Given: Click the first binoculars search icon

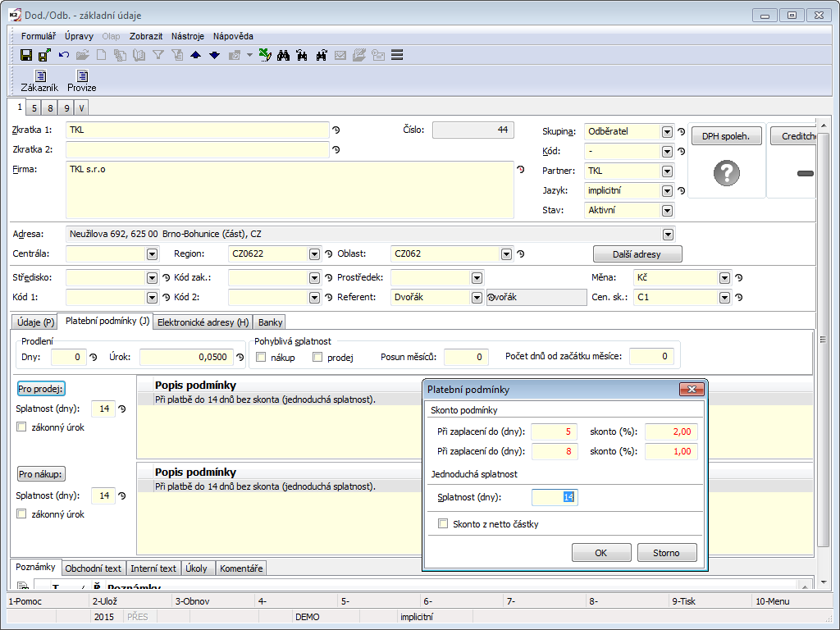Looking at the screenshot, I should tap(284, 55).
